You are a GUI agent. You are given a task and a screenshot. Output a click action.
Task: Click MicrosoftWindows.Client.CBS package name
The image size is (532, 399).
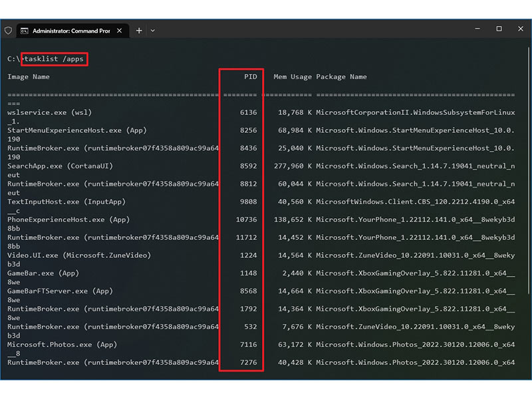(x=416, y=202)
